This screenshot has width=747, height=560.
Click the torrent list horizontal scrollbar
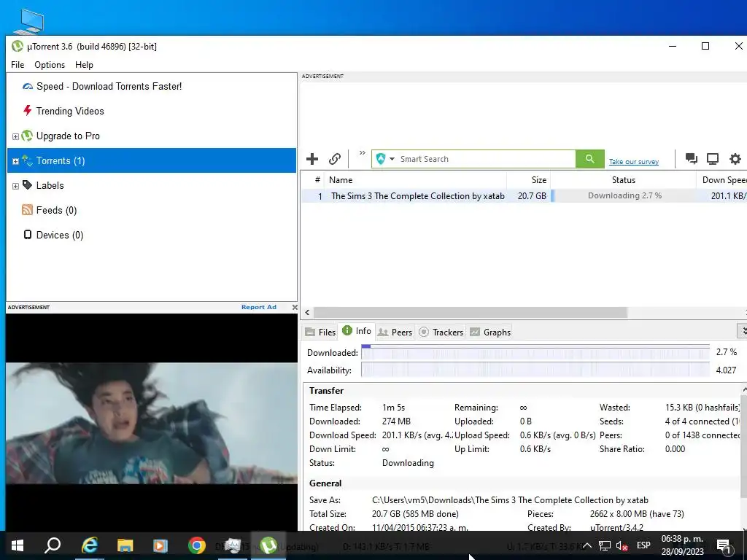[x=471, y=312]
